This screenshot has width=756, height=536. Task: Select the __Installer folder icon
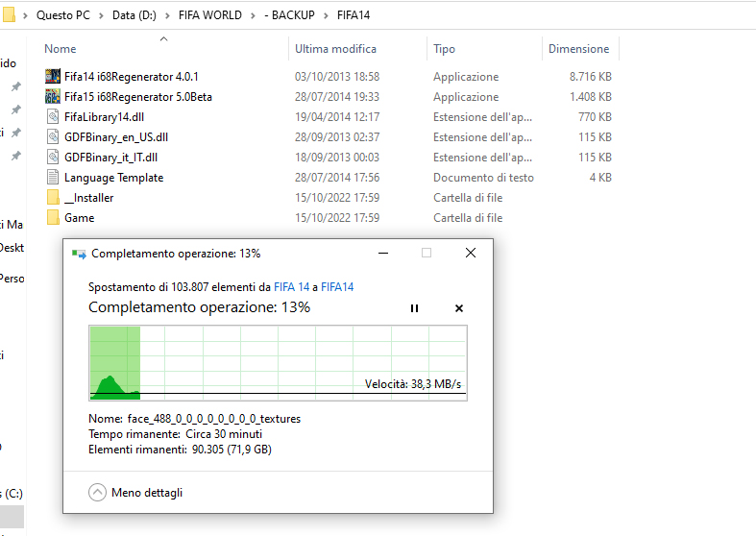pyautogui.click(x=53, y=198)
